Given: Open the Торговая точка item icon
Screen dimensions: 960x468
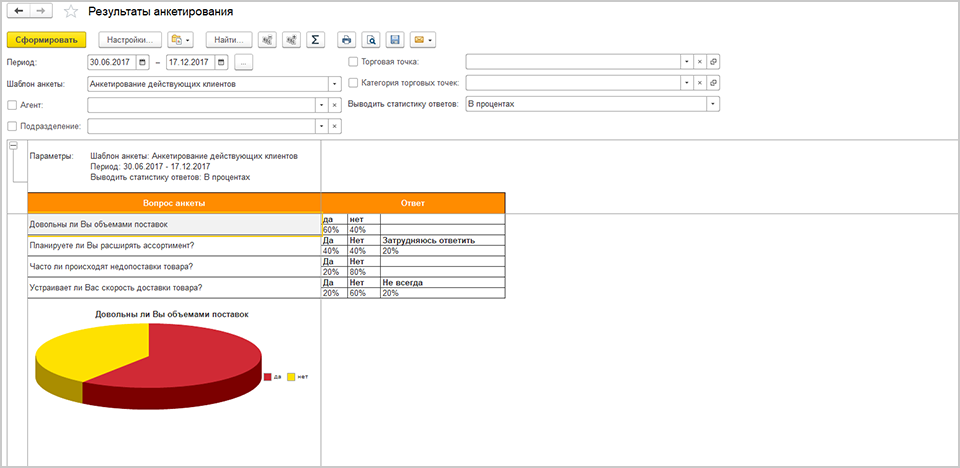Looking at the screenshot, I should (x=713, y=62).
